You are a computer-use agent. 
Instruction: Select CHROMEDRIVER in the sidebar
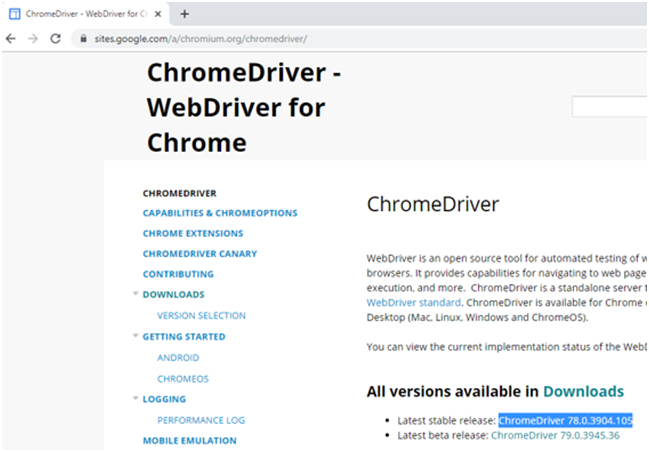click(x=180, y=193)
